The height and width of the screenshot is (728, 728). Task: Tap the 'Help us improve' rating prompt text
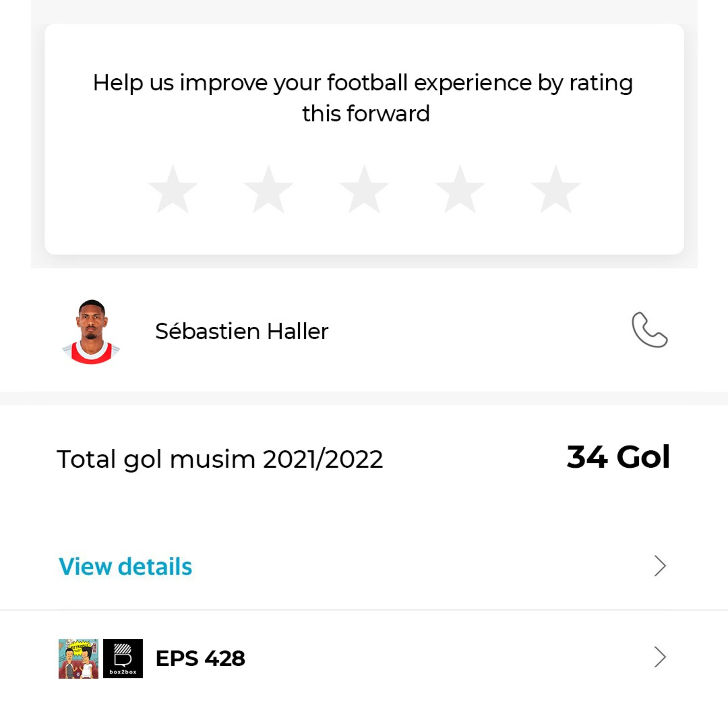[x=363, y=98]
